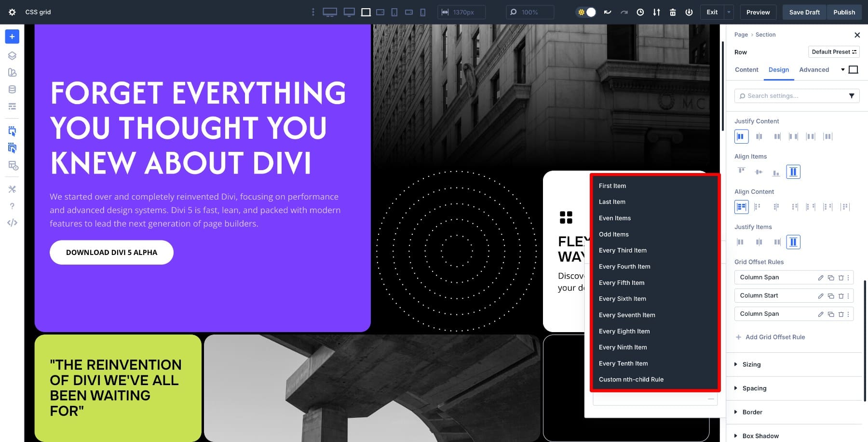
Task: Click Add Grid Offset Rule
Action: click(774, 337)
